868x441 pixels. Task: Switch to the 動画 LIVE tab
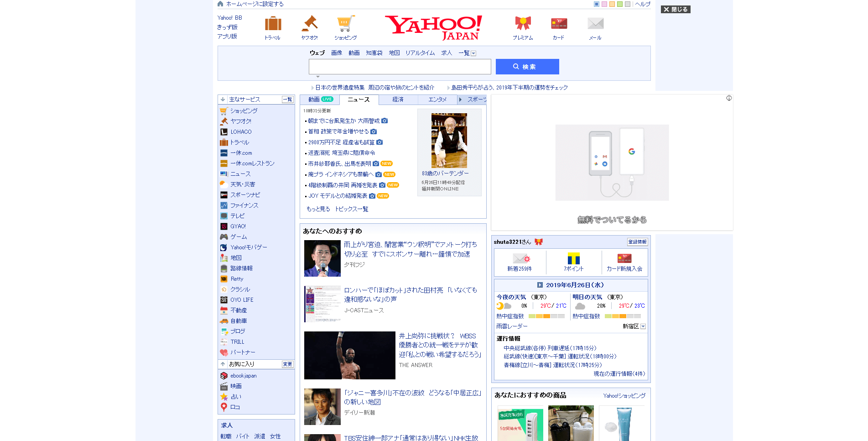coord(320,99)
